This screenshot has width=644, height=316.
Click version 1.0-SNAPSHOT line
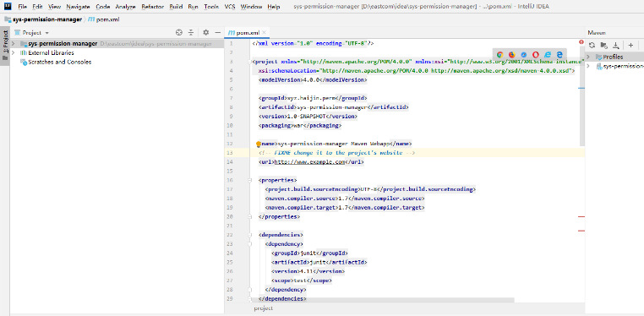pyautogui.click(x=308, y=117)
